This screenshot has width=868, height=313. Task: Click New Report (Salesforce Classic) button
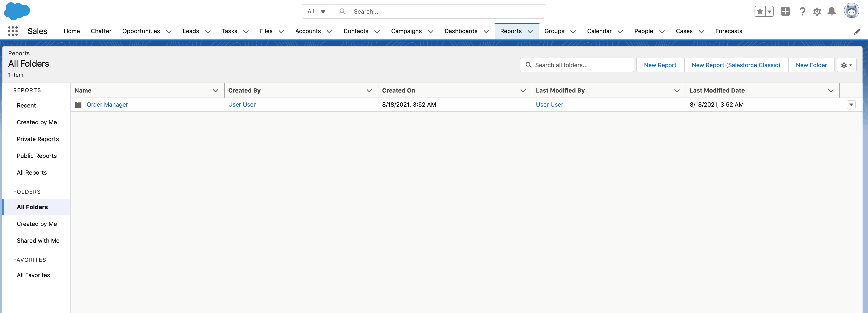click(x=736, y=65)
